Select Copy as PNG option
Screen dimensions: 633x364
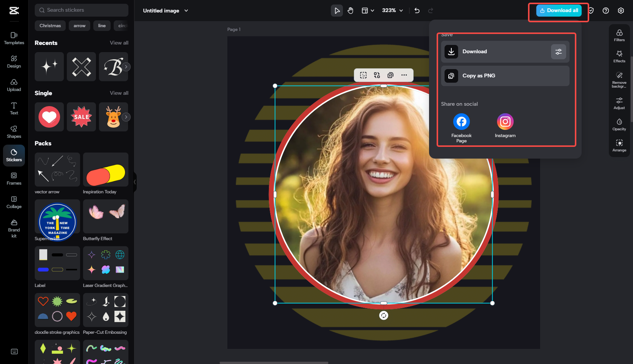click(505, 76)
